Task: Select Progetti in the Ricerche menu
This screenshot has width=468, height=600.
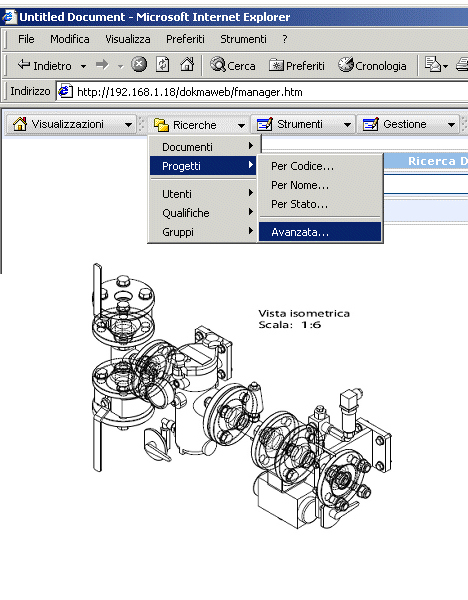Action: click(x=203, y=166)
